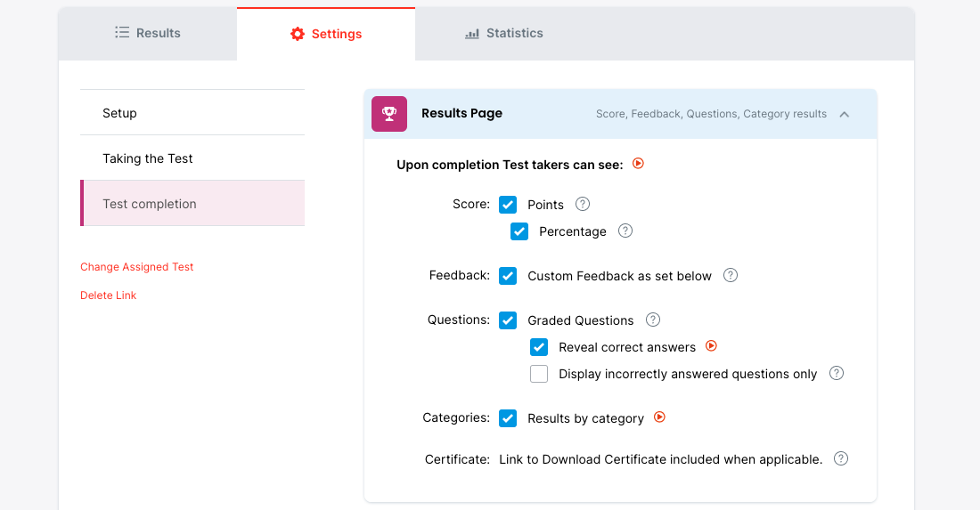Click the help icon next to Points

583,204
